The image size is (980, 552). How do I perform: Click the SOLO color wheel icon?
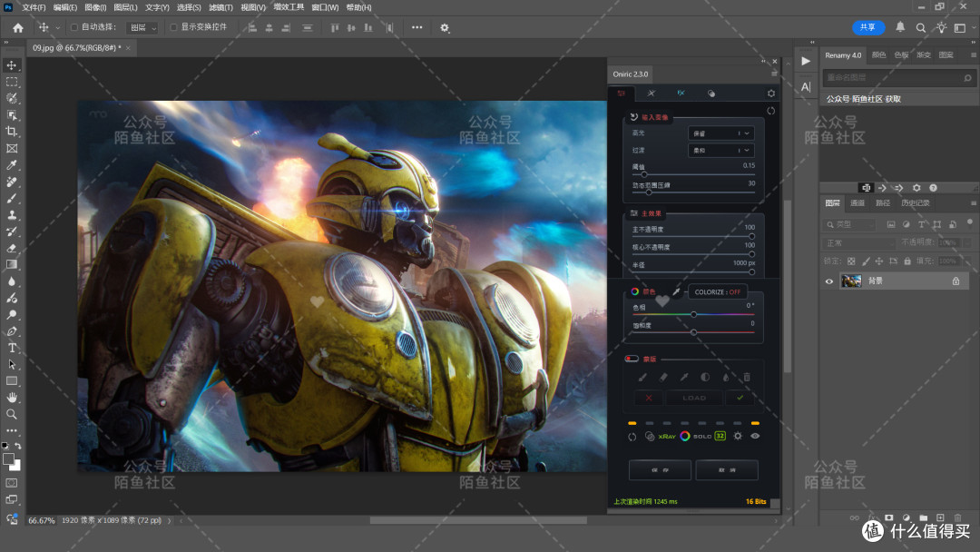pos(685,437)
